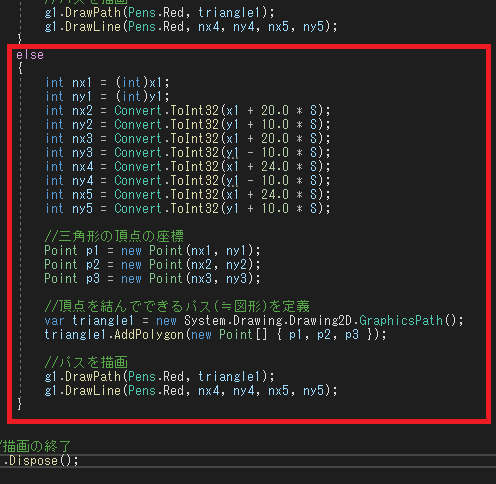This screenshot has height=484, width=496.
Task: Click GraphicsPath class name
Action: point(401,321)
